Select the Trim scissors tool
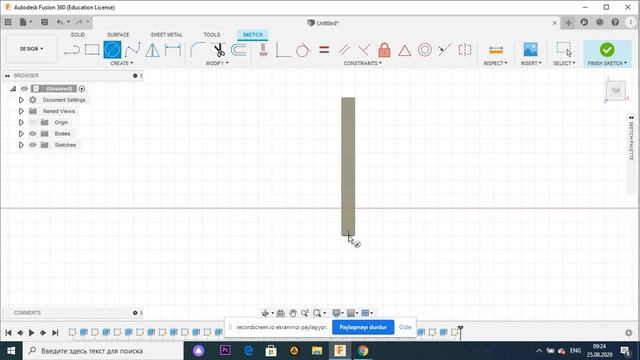 click(x=219, y=50)
